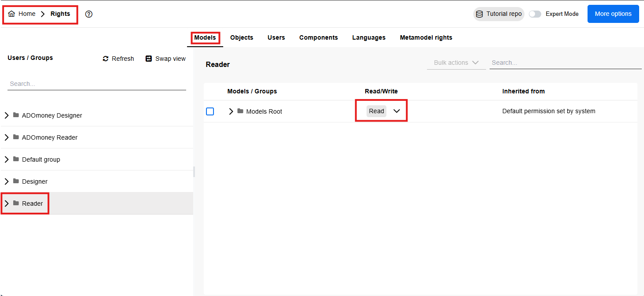The width and height of the screenshot is (644, 296).
Task: Click the Tutorial repo database icon
Action: point(479,14)
